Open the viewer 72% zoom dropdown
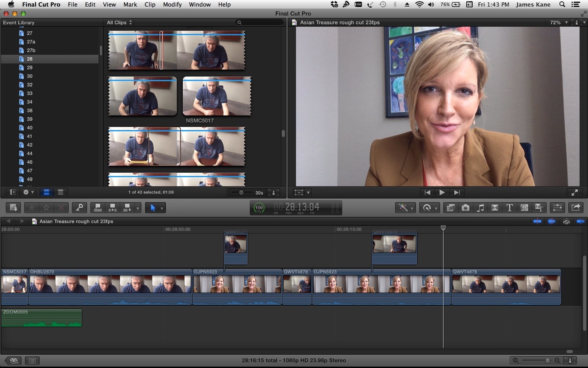 click(x=559, y=22)
